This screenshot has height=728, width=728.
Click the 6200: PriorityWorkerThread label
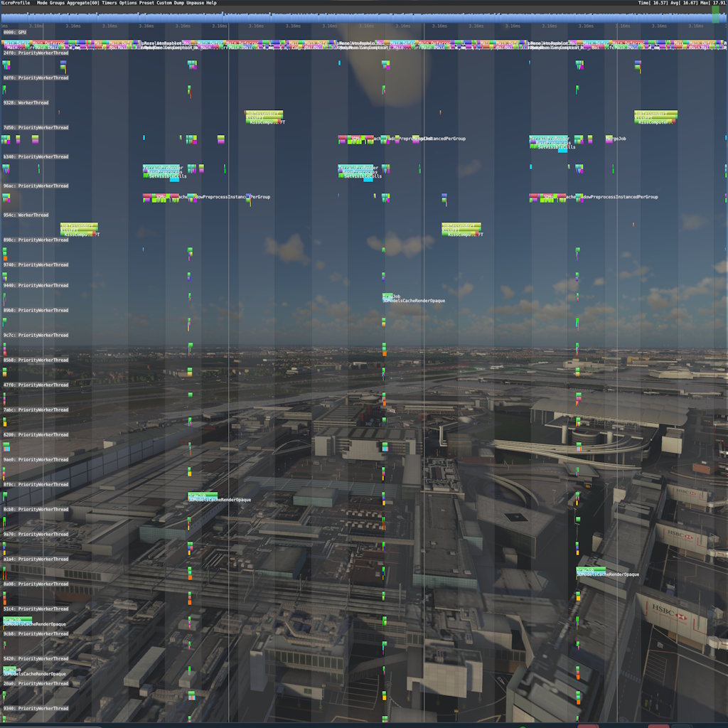(x=36, y=434)
